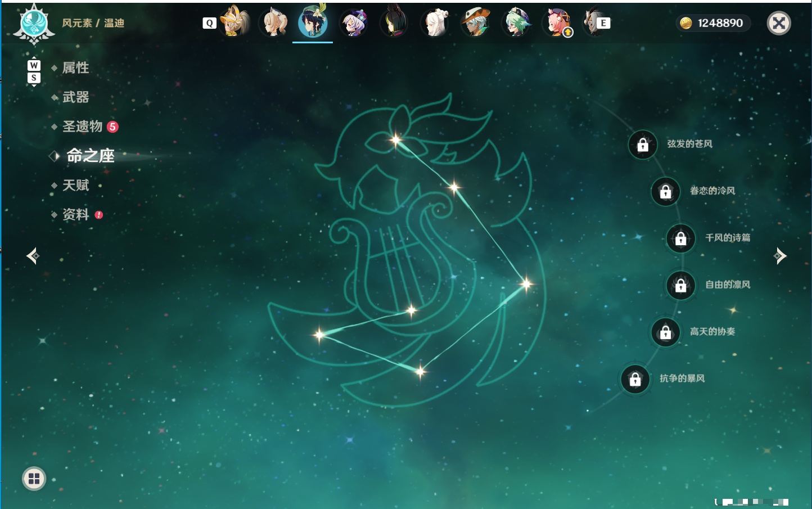The image size is (812, 509).
Task: Select locked constellation node 眷恋的泠风
Action: tap(666, 191)
